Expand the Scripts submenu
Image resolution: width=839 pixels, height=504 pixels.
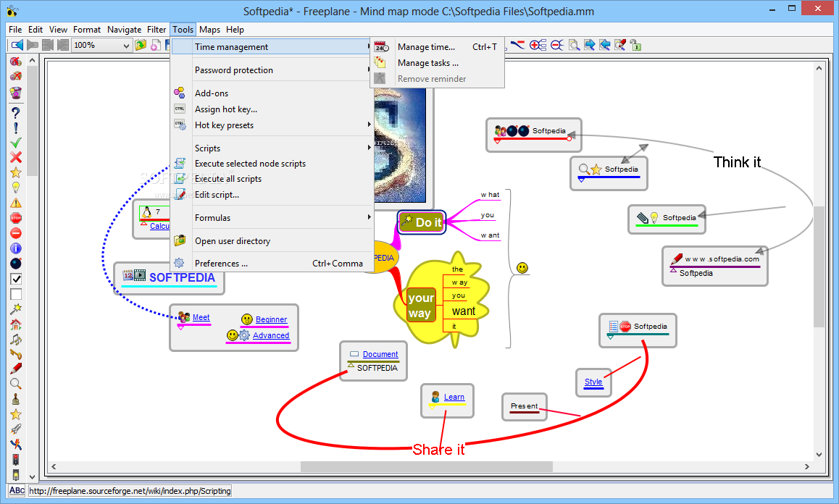(272, 148)
